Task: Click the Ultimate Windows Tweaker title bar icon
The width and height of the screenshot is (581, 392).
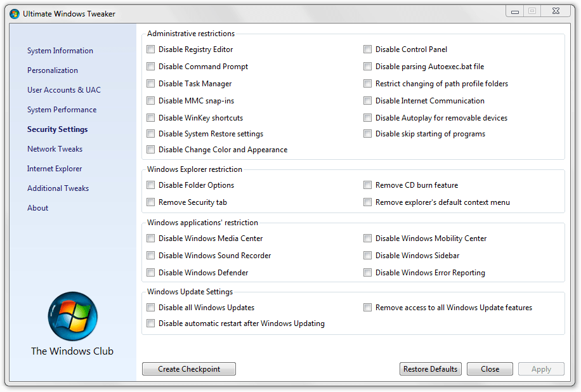Action: tap(15, 14)
